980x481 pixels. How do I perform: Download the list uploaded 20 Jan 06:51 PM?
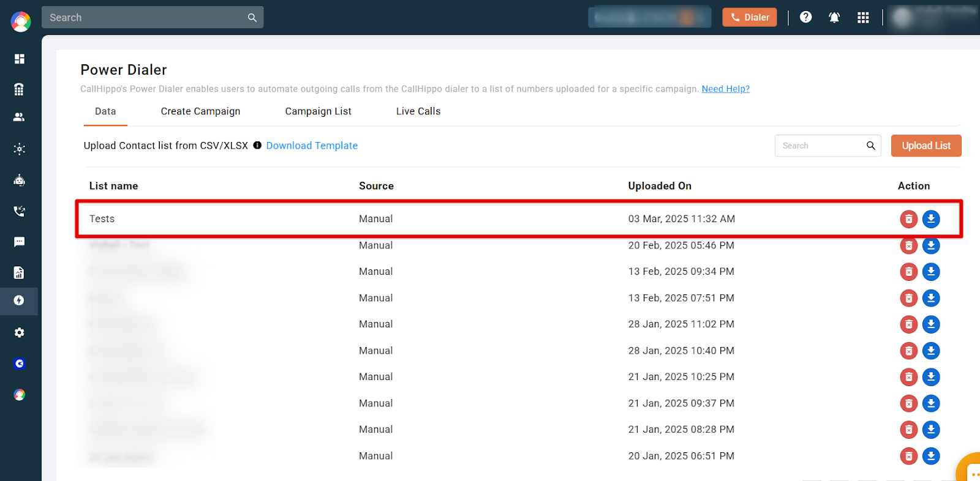[x=931, y=456]
